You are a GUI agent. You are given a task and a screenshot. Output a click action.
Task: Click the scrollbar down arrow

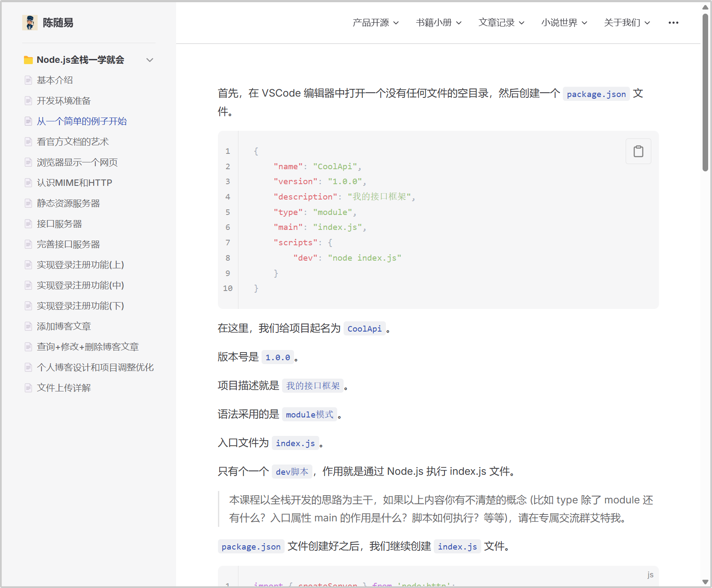point(705,582)
